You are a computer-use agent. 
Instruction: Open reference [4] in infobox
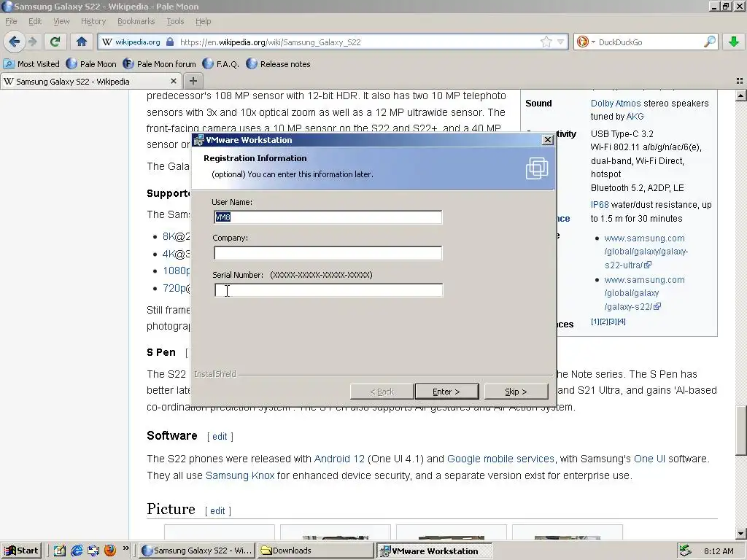tap(622, 322)
